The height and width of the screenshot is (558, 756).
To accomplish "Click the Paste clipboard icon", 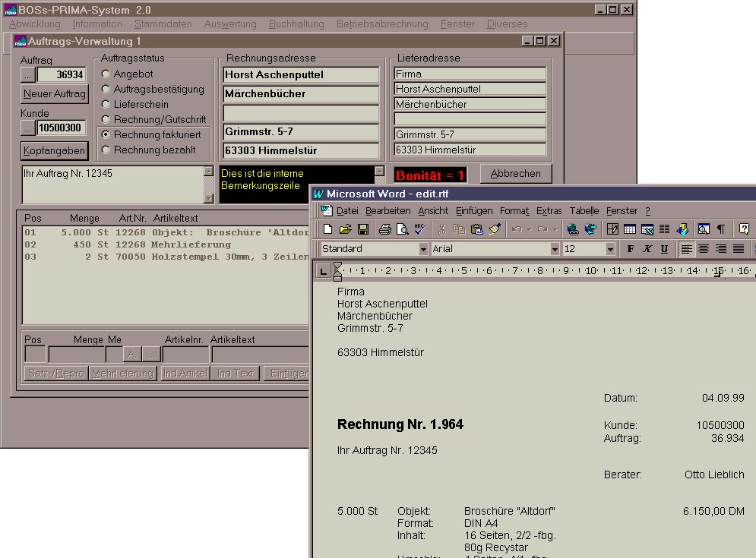I will point(476,229).
